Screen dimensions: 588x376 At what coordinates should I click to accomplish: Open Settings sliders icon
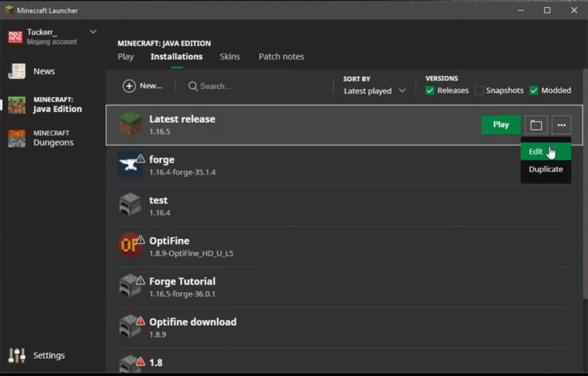pyautogui.click(x=17, y=355)
